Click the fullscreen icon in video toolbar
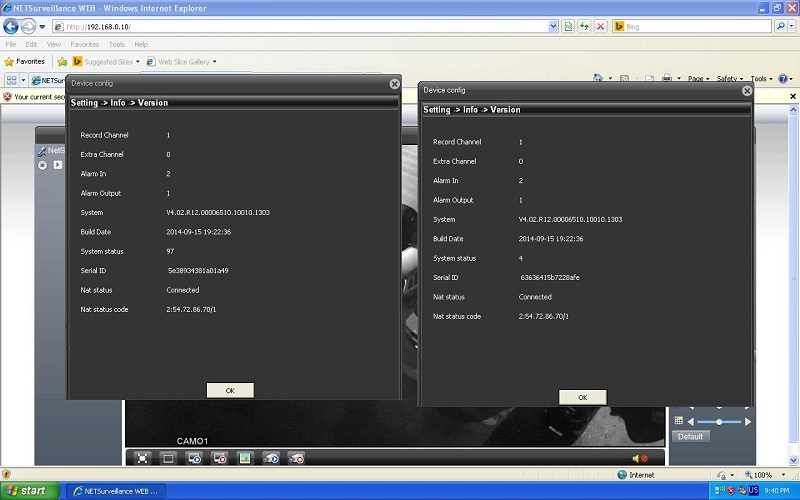This screenshot has height=500, width=800. (x=143, y=458)
